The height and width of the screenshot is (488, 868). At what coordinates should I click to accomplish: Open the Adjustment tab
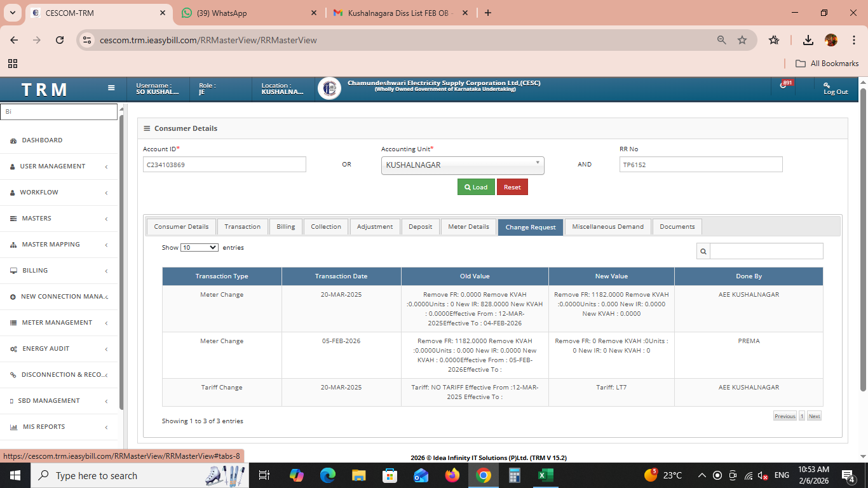(375, 227)
